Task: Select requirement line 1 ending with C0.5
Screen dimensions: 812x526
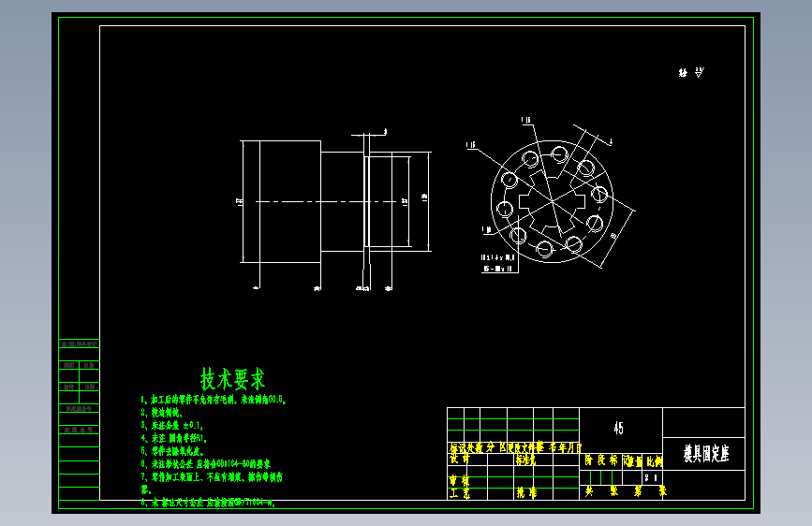Action: point(214,400)
